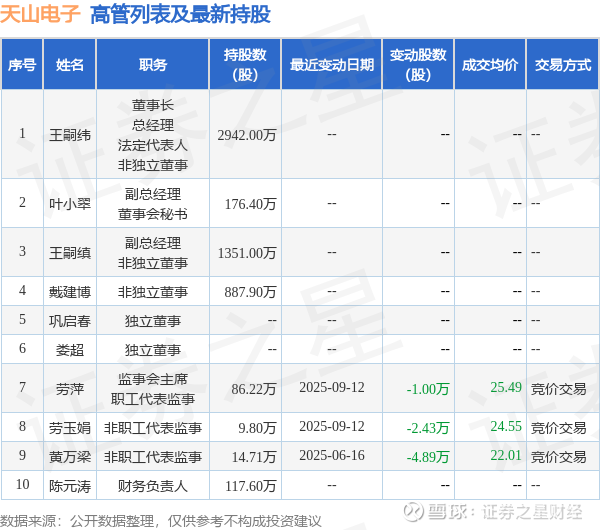The height and width of the screenshot is (530, 600).
Task: Click 竞价交易 in 黄万梁's row
Action: click(x=558, y=457)
